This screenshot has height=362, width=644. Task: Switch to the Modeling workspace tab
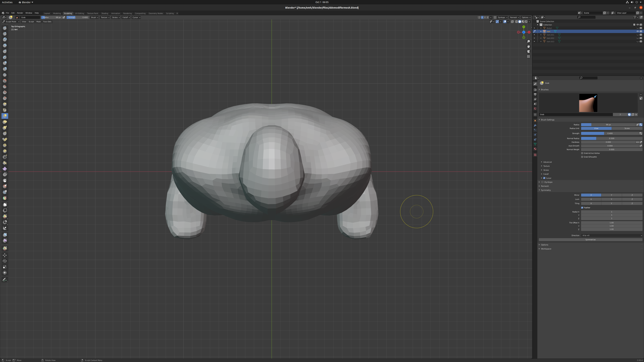pos(57,13)
